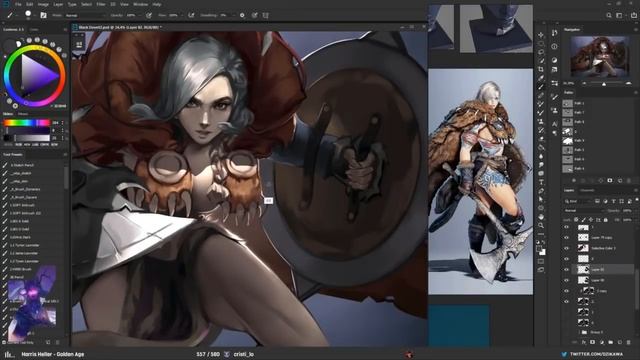
Task: Open the Image menu
Action: click(43, 4)
